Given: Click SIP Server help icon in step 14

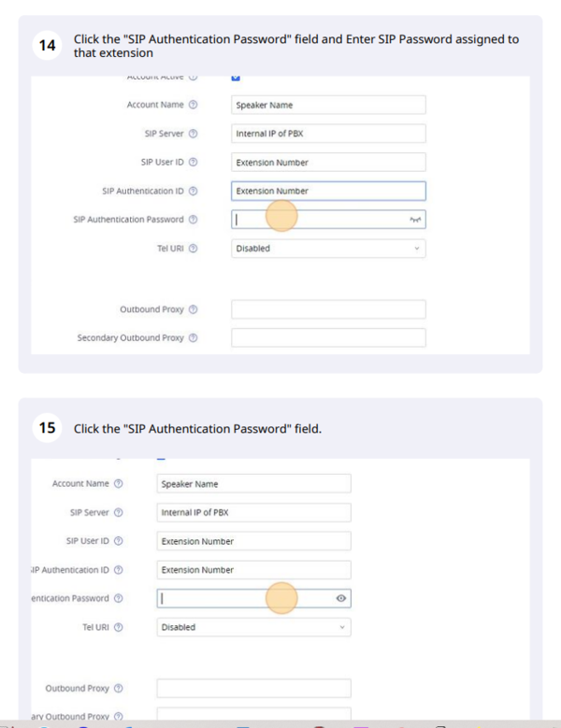Looking at the screenshot, I should [x=194, y=134].
